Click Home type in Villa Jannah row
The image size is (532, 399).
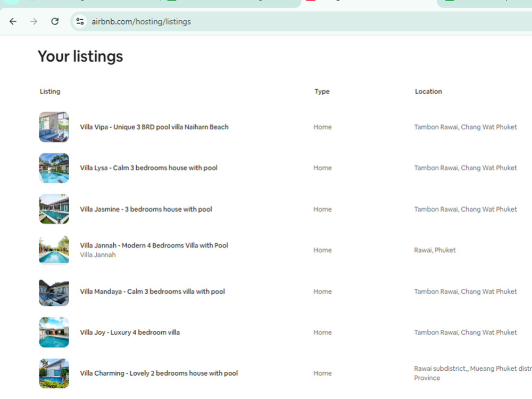point(323,250)
